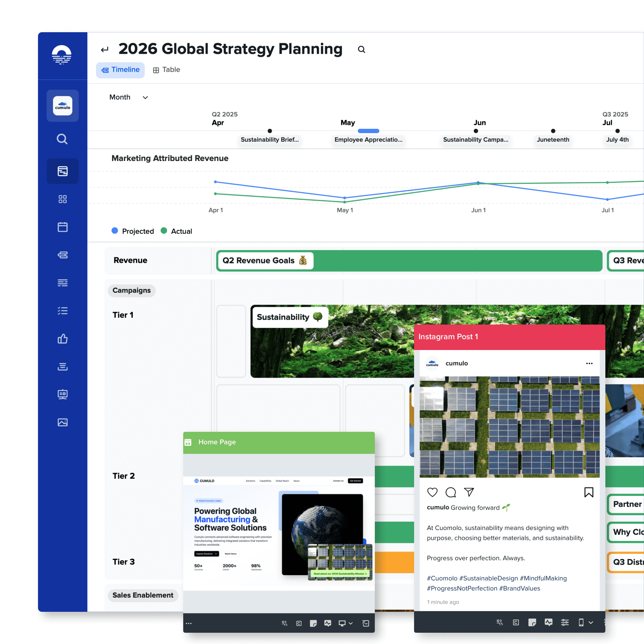This screenshot has width=644, height=644.
Task: Click the grid dashboard icon in the sidebar
Action: tap(62, 199)
